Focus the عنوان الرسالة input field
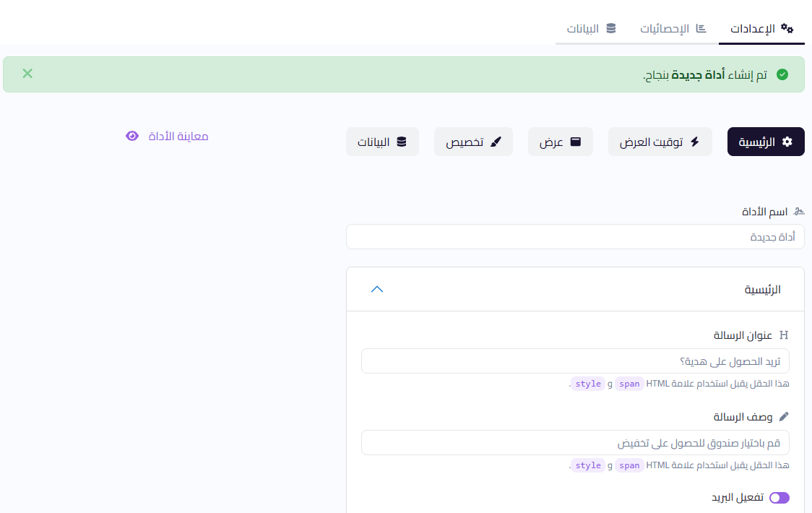The image size is (812, 513). (575, 361)
